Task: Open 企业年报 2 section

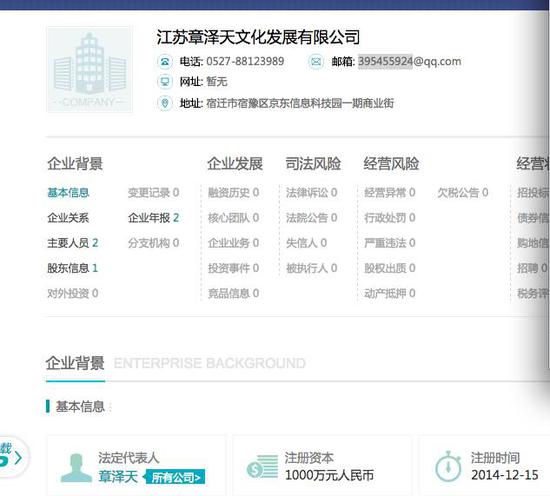Action: tap(153, 218)
